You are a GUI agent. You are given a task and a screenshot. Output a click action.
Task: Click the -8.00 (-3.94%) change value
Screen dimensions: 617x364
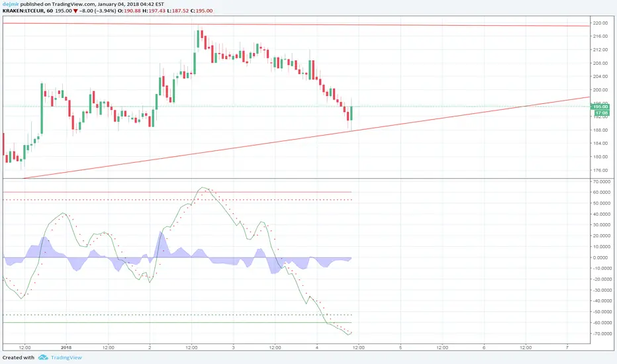[97, 11]
